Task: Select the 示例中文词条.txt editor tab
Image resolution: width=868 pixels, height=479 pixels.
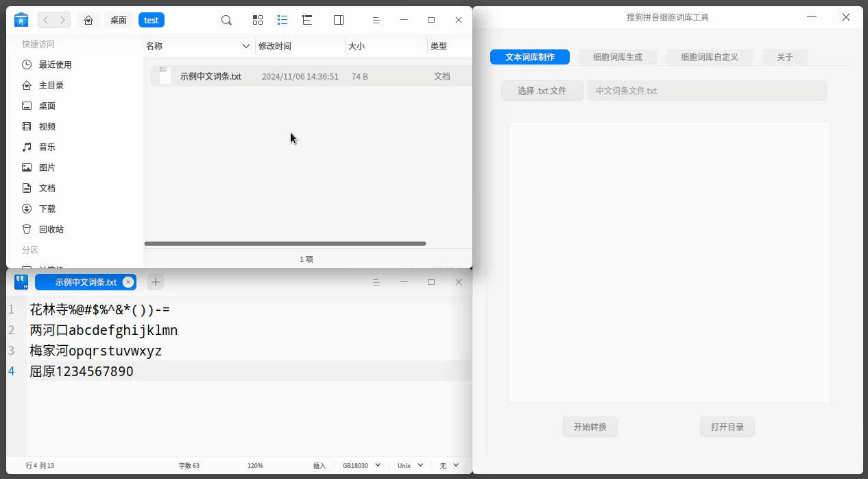Action: [86, 282]
